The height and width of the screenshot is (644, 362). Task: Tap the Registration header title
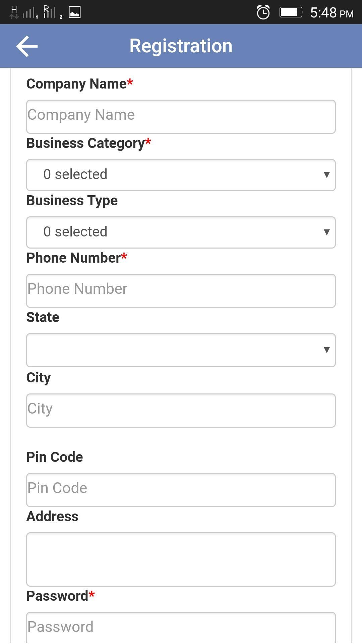tap(181, 46)
